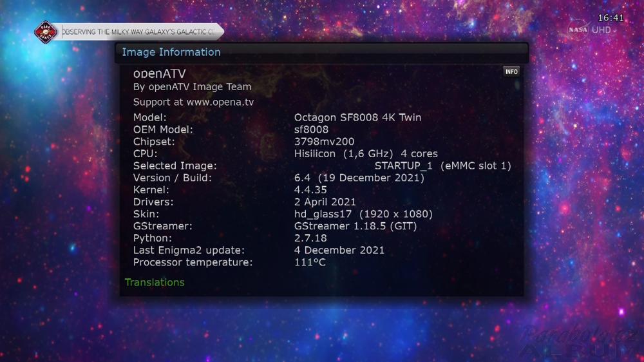
Task: Select 'Octagon SF8008 4K Twin' value
Action: click(357, 117)
